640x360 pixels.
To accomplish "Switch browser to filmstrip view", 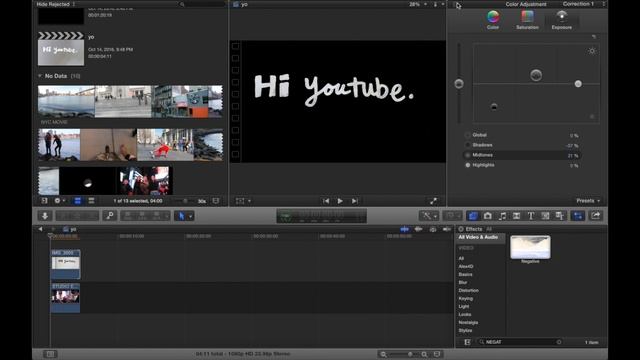I will click(78, 201).
